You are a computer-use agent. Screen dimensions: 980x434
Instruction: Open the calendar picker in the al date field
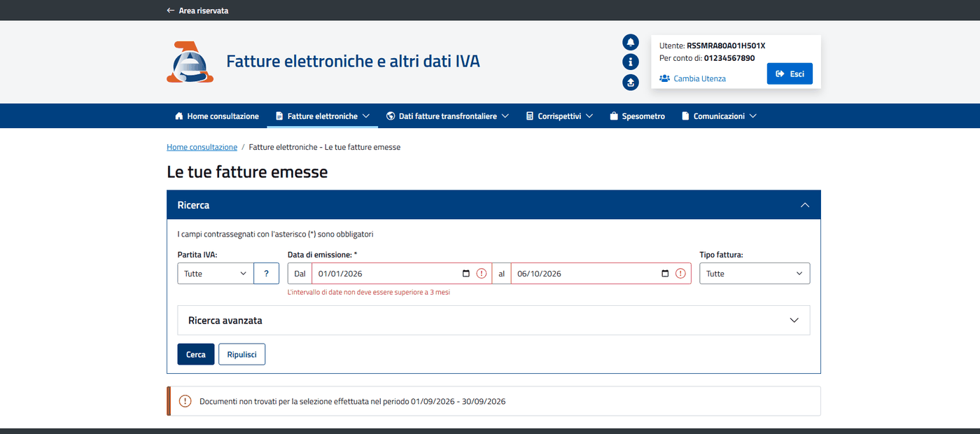pyautogui.click(x=666, y=274)
